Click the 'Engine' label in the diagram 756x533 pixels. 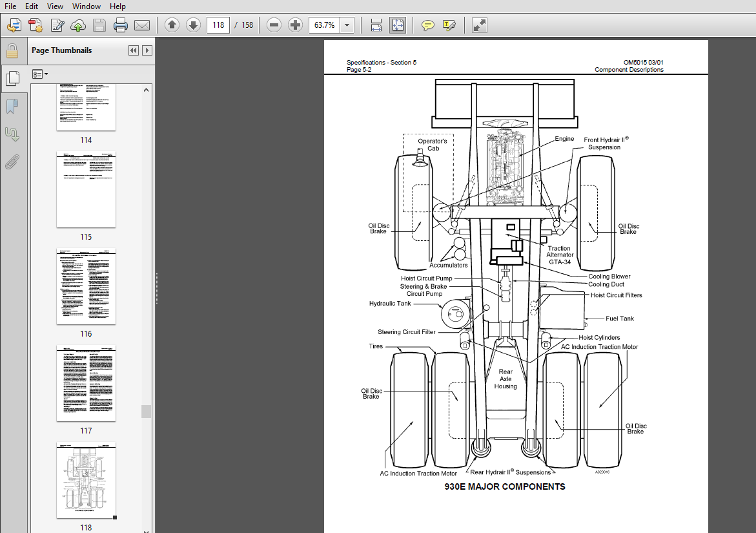tap(564, 139)
